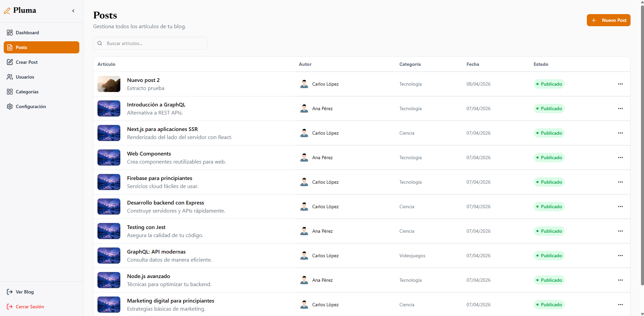Image resolution: width=644 pixels, height=316 pixels.
Task: Open actions menu for Next.js para aplicaciones SSR
Action: pos(620,133)
